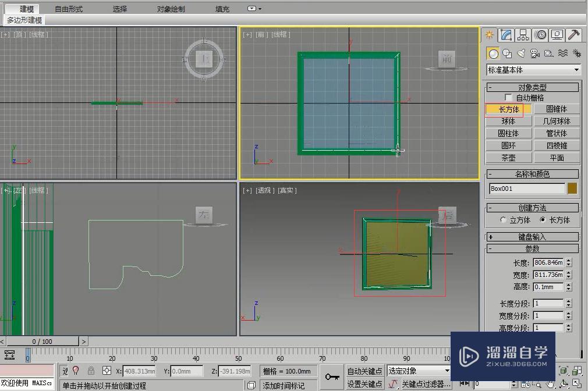Image resolution: width=588 pixels, height=391 pixels.
Task: Click the 长方体 box button
Action: tap(509, 109)
